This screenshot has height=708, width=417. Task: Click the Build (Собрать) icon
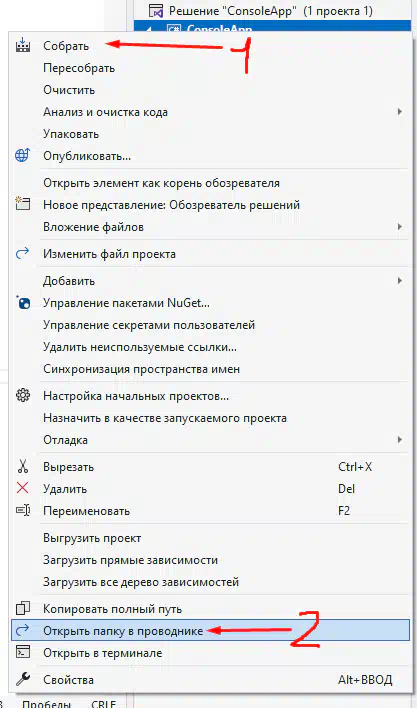pos(22,46)
